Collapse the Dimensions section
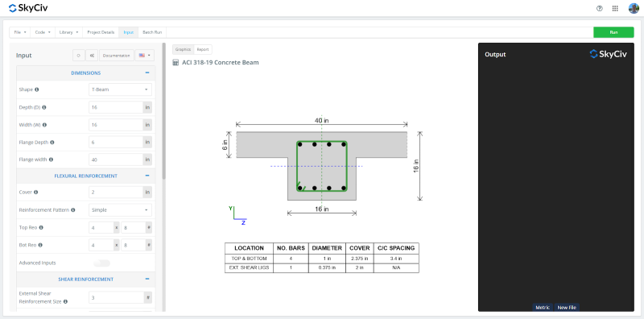 [147, 72]
